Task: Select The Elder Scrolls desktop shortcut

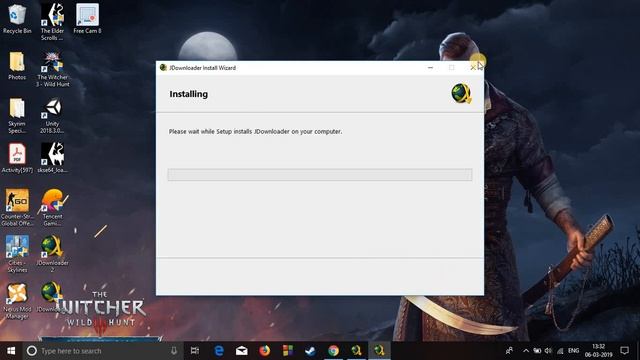Action: pyautogui.click(x=52, y=22)
